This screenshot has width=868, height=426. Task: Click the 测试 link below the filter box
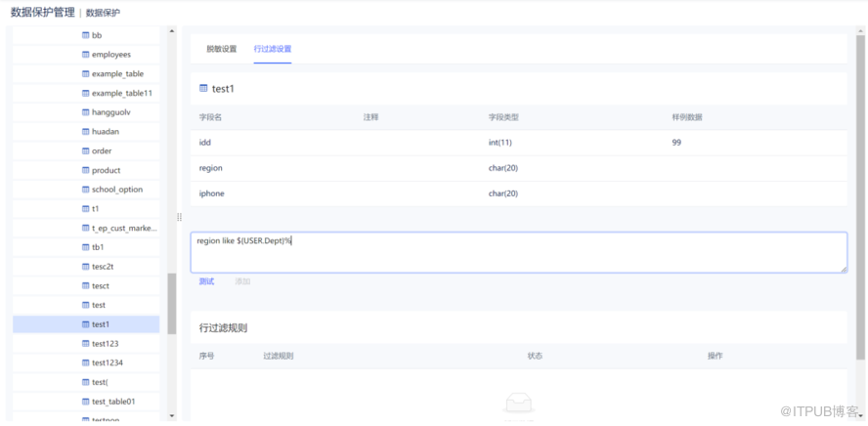tap(206, 281)
